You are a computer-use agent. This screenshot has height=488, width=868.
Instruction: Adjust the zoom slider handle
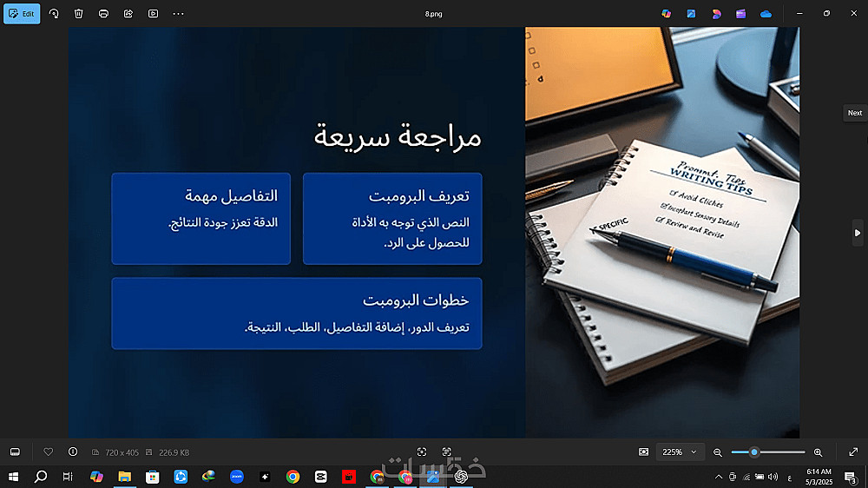[x=754, y=452]
